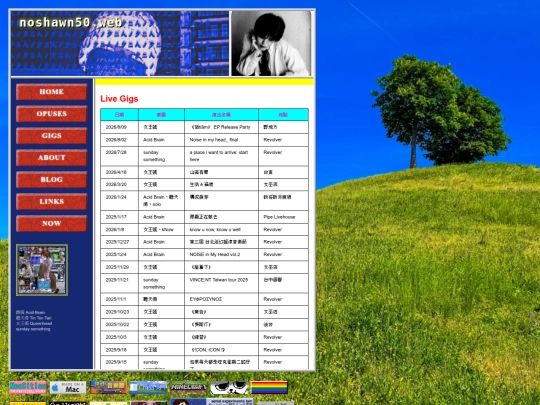Select 'Noise in my head_ final' cell
Screen dimensions: 540x405
[221, 140]
